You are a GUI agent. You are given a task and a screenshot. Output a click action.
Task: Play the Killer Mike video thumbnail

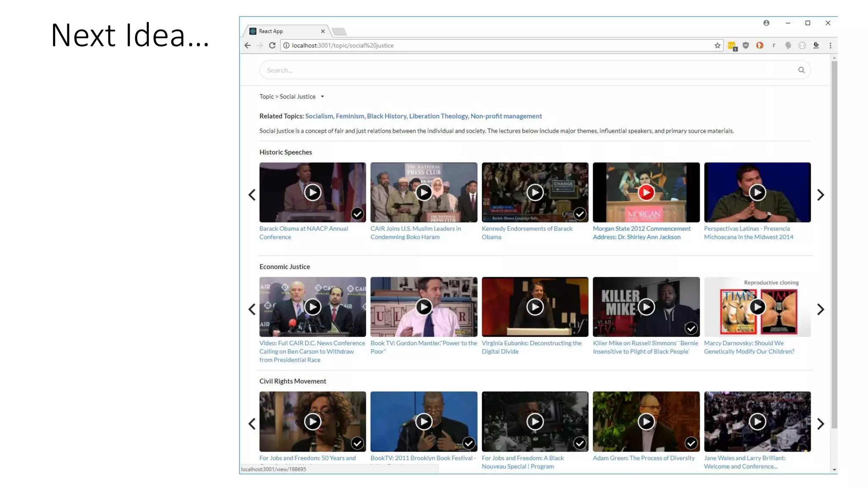[x=646, y=307]
